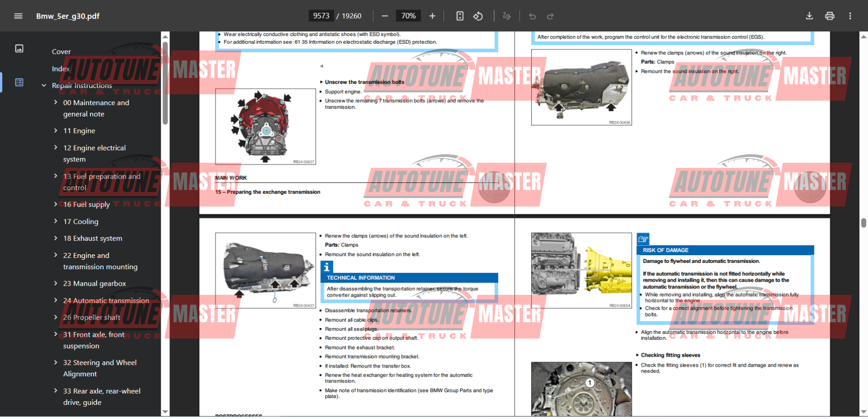Go to the Index bookmark
This screenshot has height=419, width=868.
(x=60, y=69)
